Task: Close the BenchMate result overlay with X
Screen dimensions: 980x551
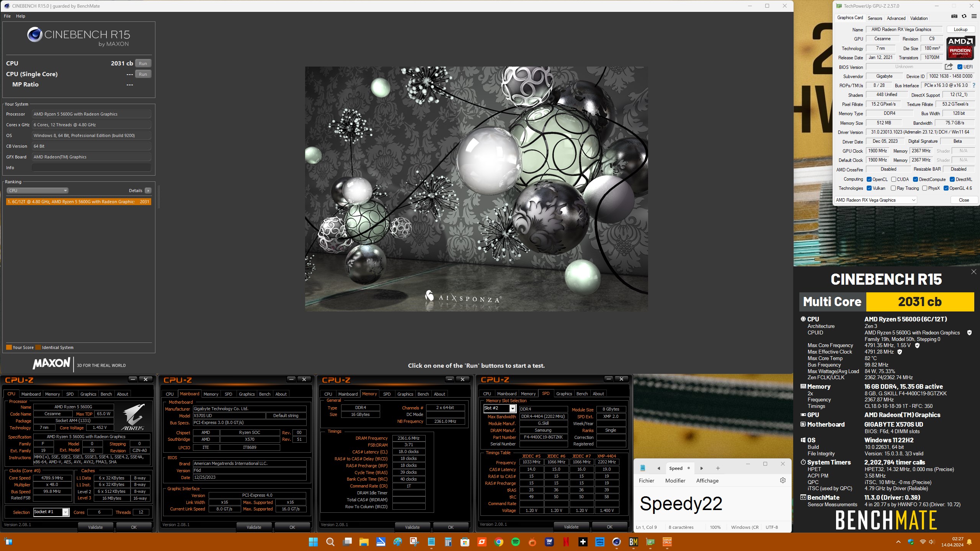Action: (973, 272)
